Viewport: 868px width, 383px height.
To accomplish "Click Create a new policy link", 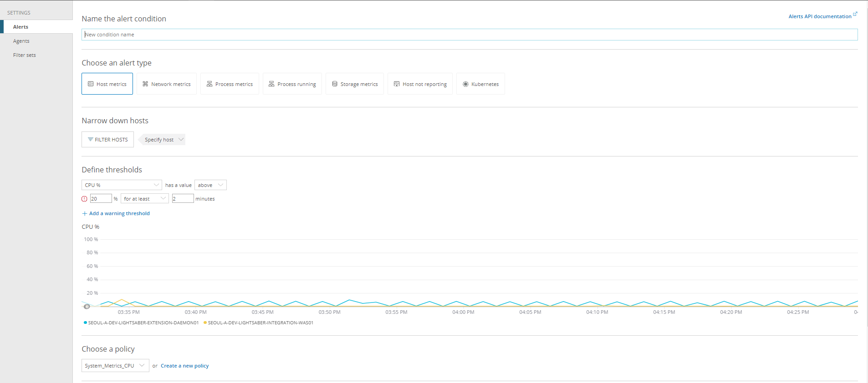I will 184,366.
